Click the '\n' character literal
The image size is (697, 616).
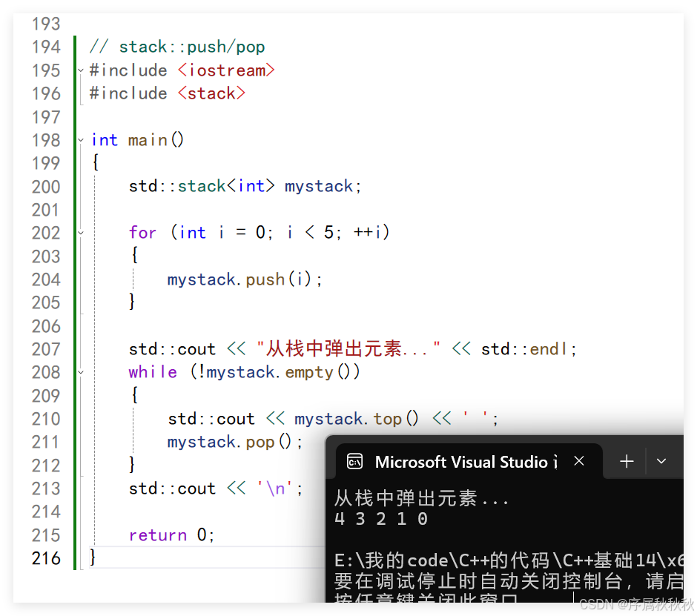tap(275, 489)
